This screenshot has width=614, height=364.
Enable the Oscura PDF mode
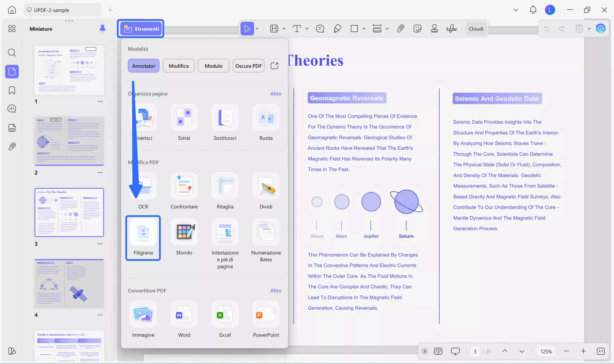[248, 65]
